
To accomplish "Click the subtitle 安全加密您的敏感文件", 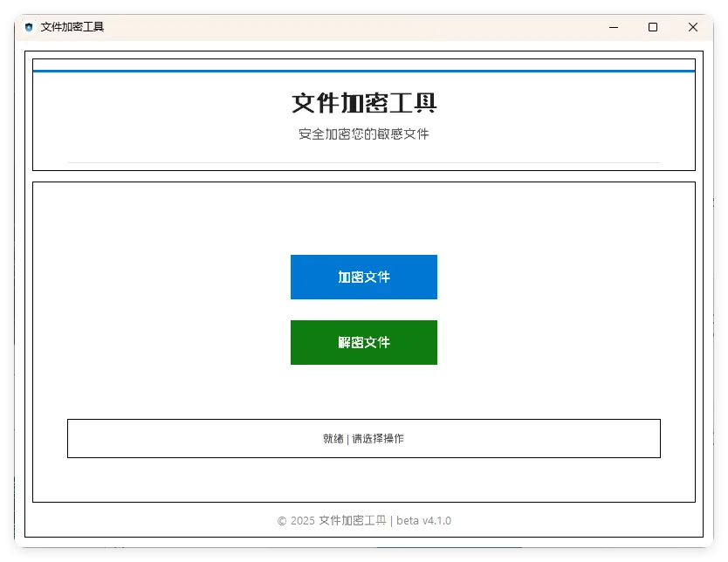I will [363, 134].
